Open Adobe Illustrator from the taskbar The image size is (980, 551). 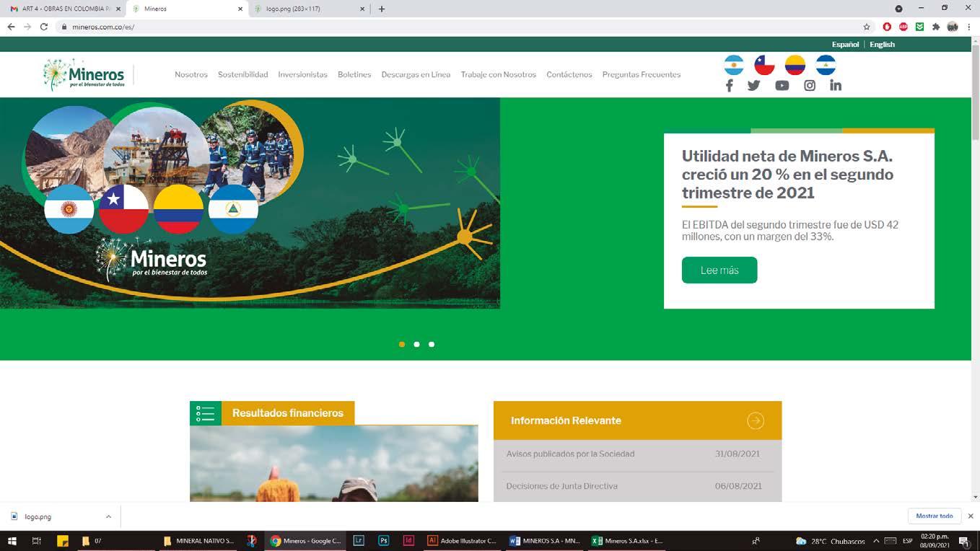point(462,541)
